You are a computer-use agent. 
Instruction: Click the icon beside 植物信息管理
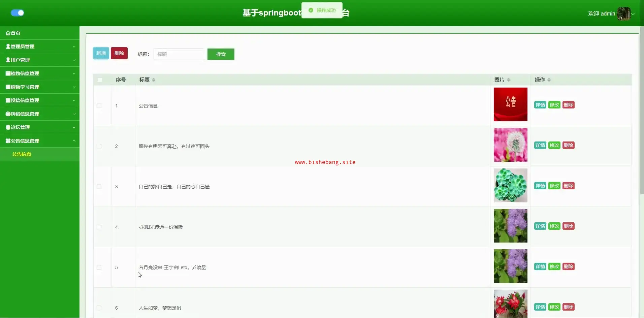click(8, 73)
